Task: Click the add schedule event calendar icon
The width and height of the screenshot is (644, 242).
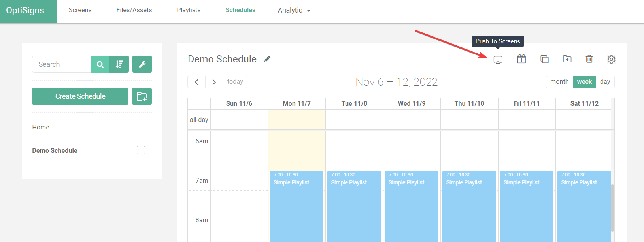Action: [521, 59]
